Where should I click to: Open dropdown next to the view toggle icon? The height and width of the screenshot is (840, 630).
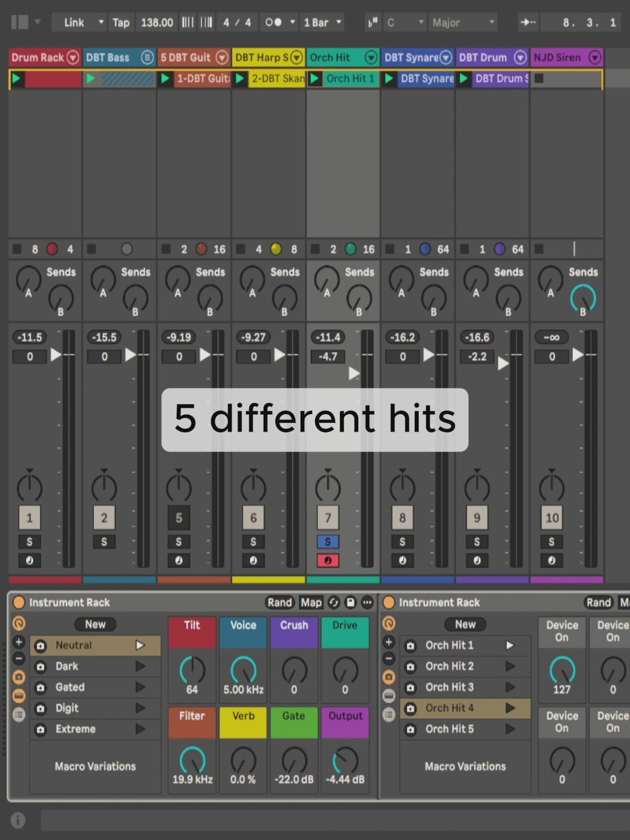(38, 23)
